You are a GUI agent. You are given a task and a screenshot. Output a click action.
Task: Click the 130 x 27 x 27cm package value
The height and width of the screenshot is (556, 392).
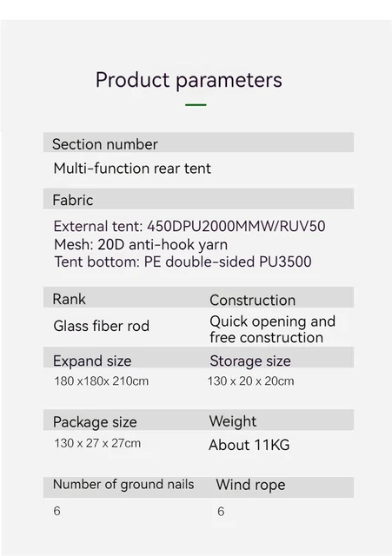point(97,443)
